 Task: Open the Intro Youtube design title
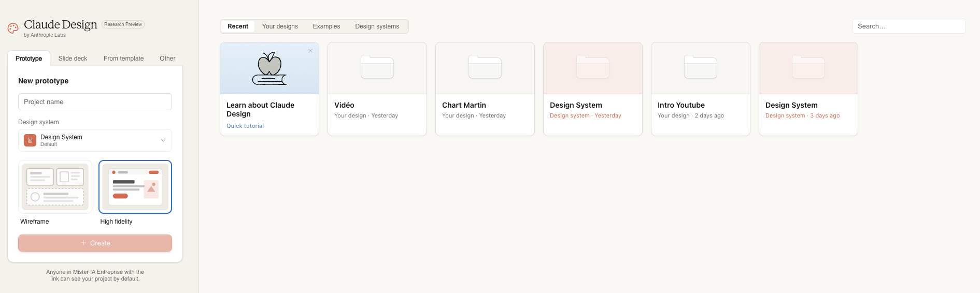(681, 105)
